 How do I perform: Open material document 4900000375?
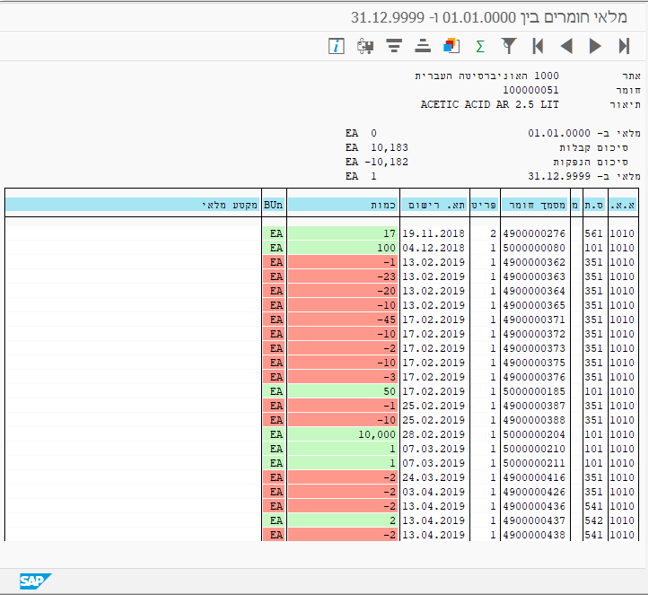(x=534, y=363)
